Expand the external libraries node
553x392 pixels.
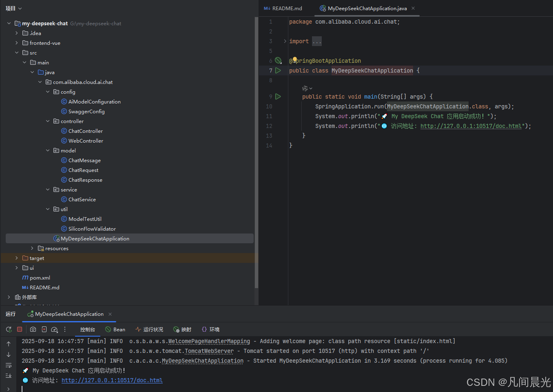9,297
